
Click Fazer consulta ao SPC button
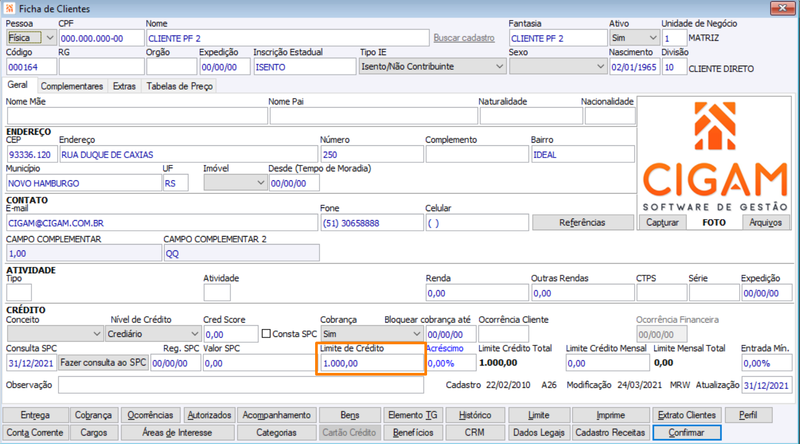[103, 363]
